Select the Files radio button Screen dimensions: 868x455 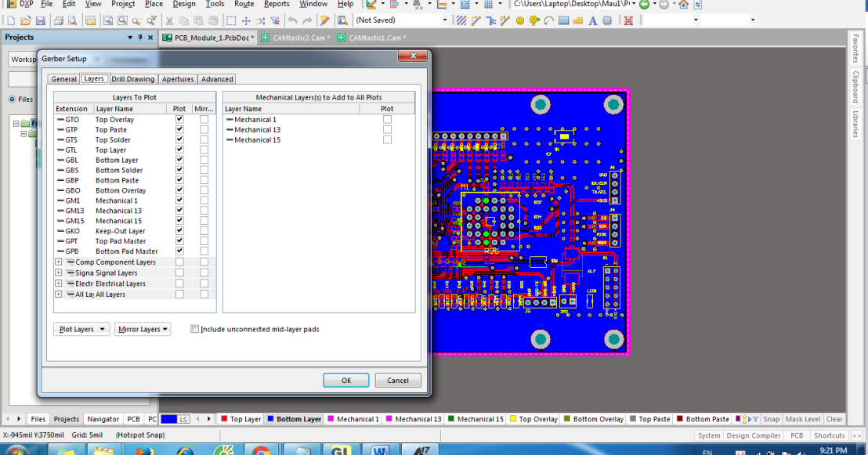tap(12, 99)
